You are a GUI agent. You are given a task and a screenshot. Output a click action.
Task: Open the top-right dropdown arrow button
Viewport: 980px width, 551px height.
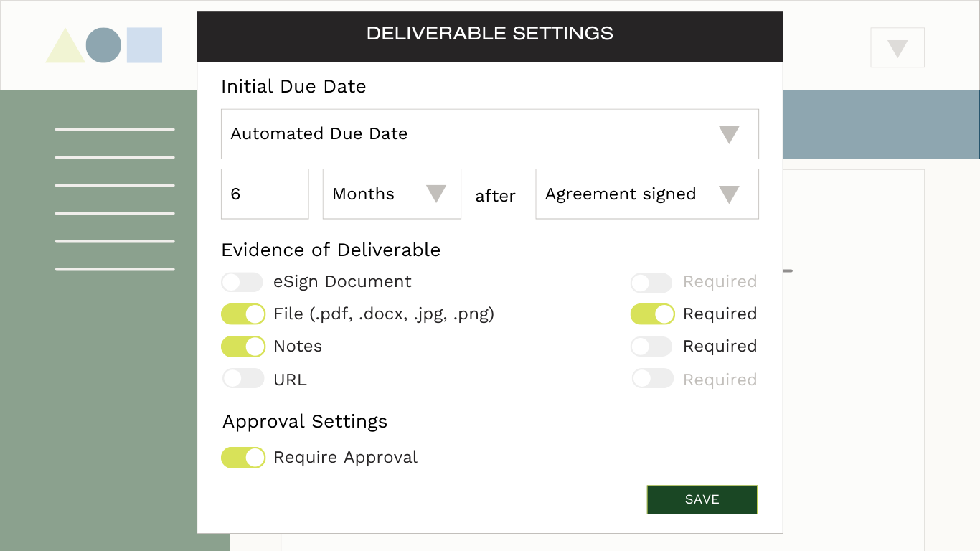897,48
